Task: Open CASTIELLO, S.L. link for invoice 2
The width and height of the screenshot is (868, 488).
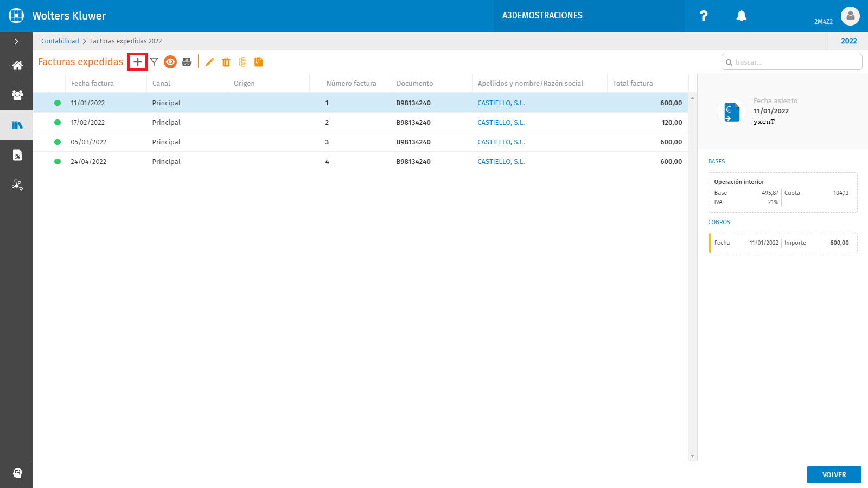Action: (501, 123)
